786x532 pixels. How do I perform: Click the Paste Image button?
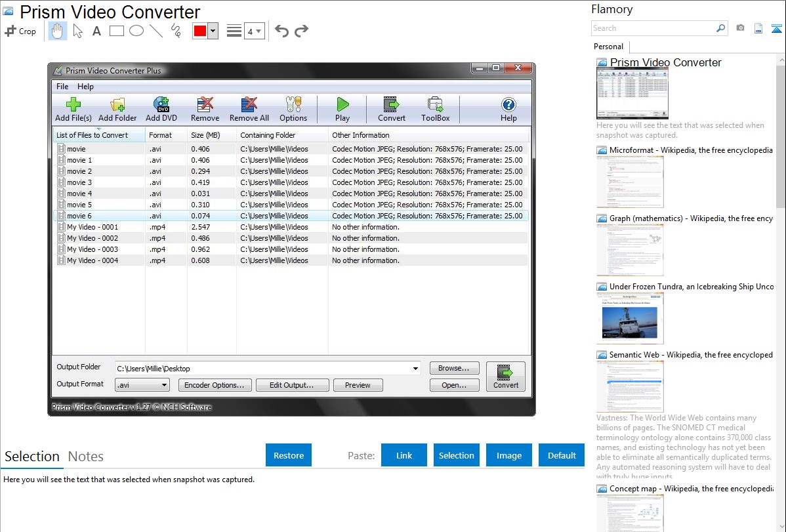click(509, 455)
